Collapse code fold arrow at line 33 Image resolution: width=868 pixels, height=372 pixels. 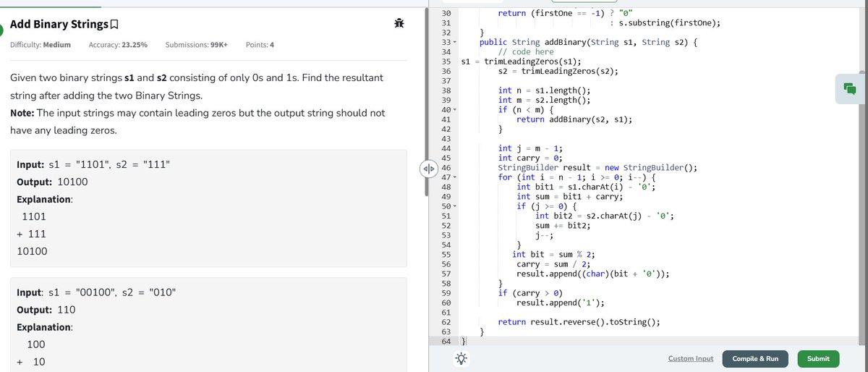[x=454, y=43]
